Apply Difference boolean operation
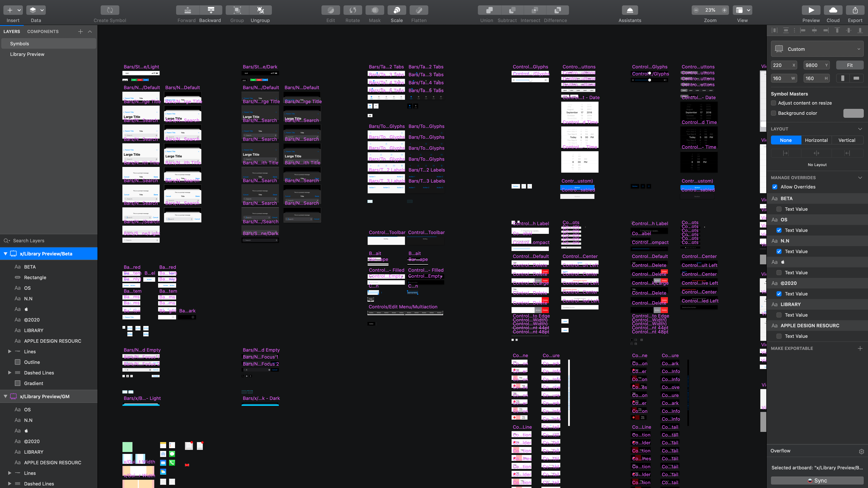This screenshot has height=488, width=868. [558, 10]
